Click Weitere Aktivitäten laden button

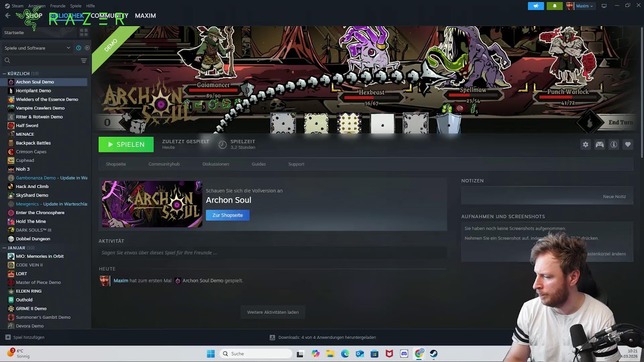click(273, 312)
